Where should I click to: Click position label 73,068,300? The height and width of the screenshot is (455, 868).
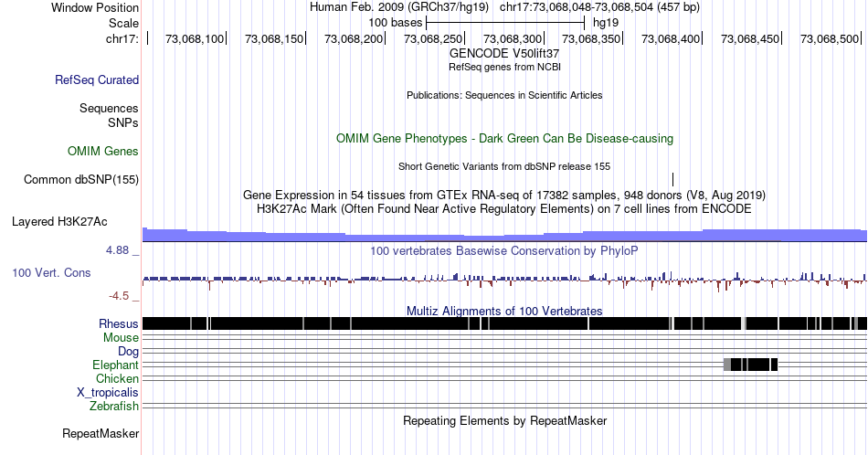pos(513,38)
